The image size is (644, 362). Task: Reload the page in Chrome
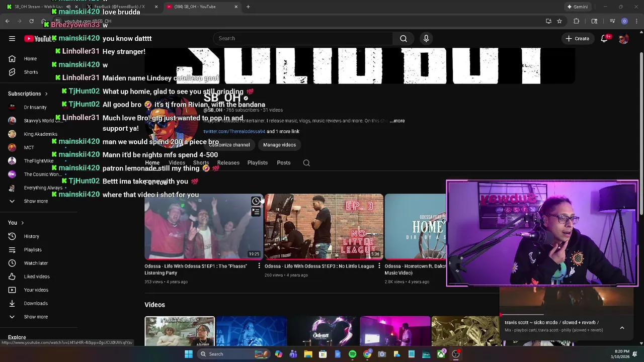tap(31, 21)
